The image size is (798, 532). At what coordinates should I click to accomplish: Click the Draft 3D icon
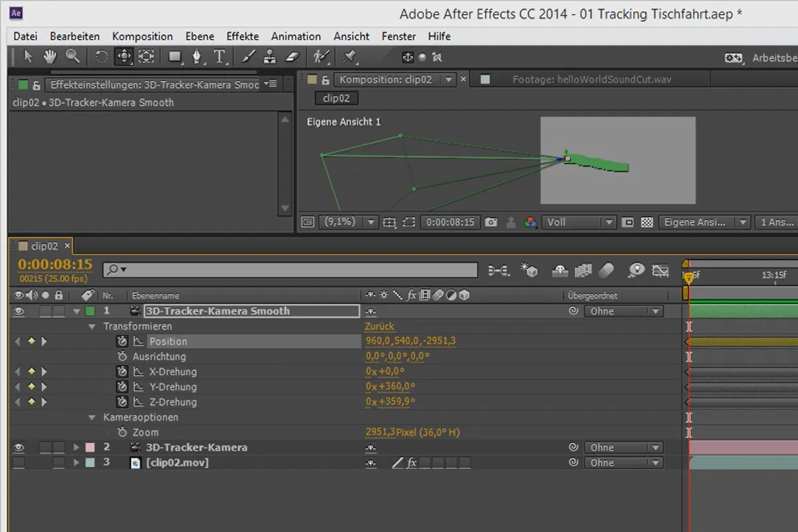click(529, 270)
